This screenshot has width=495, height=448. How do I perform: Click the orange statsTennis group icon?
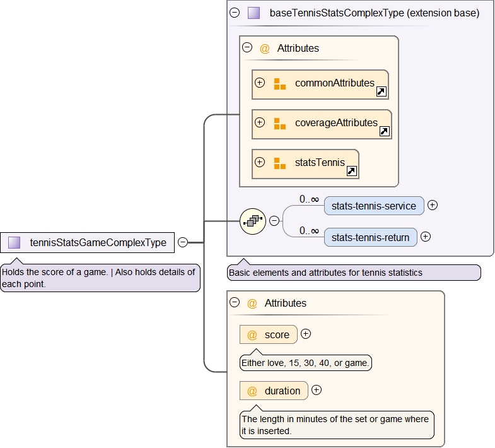(x=280, y=163)
